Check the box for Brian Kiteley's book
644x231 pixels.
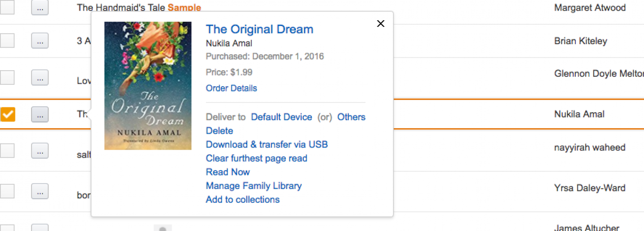pyautogui.click(x=8, y=41)
